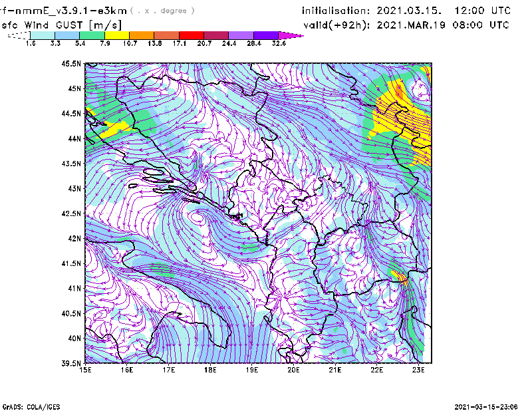Click the 'initialisation: 2021.03.15. 12:00 UTC' line
This screenshot has width=532, height=411.
406,11
